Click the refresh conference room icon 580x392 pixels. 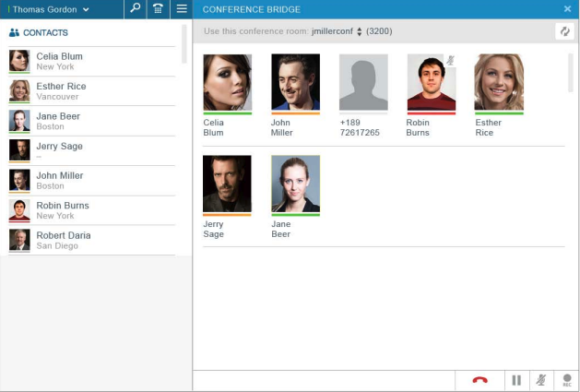[564, 31]
